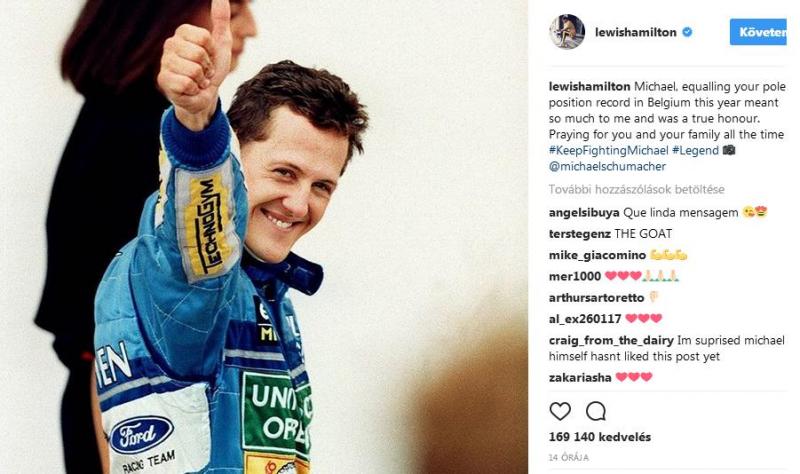Open arthursartoretto's commenter profile
Viewport: 800px width, 474px height.
point(596,297)
